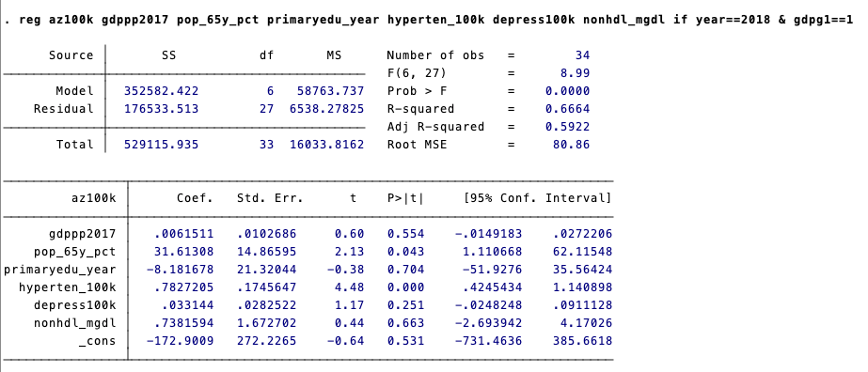The width and height of the screenshot is (868, 372).
Task: Select the primaryedu_year coefficient -8.181678
Action: click(x=180, y=270)
